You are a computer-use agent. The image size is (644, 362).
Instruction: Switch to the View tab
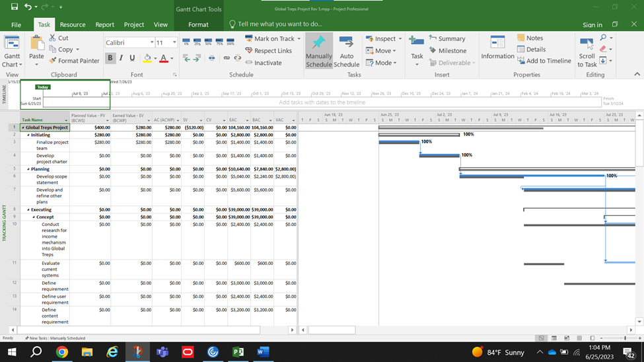[x=161, y=24]
